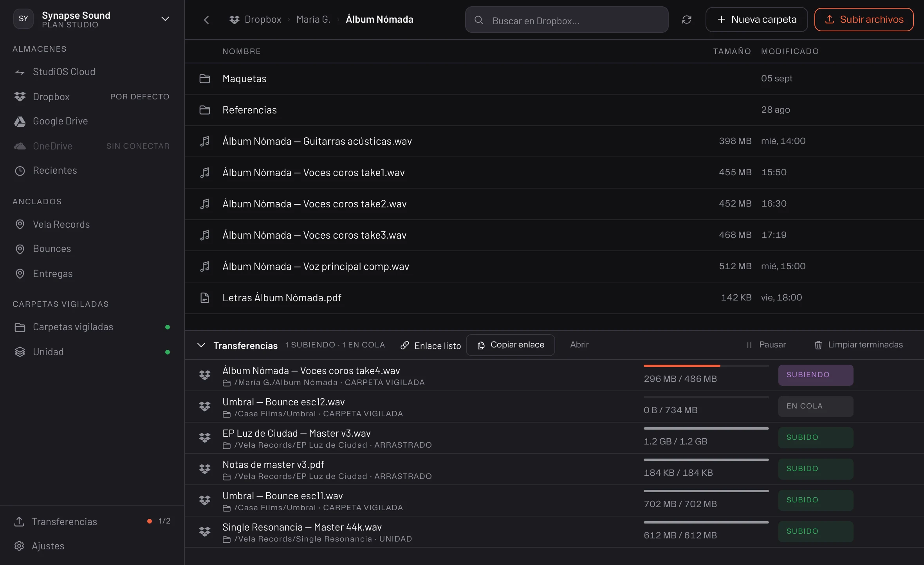Click the folder icon of Referencias
The width and height of the screenshot is (924, 565).
click(205, 110)
